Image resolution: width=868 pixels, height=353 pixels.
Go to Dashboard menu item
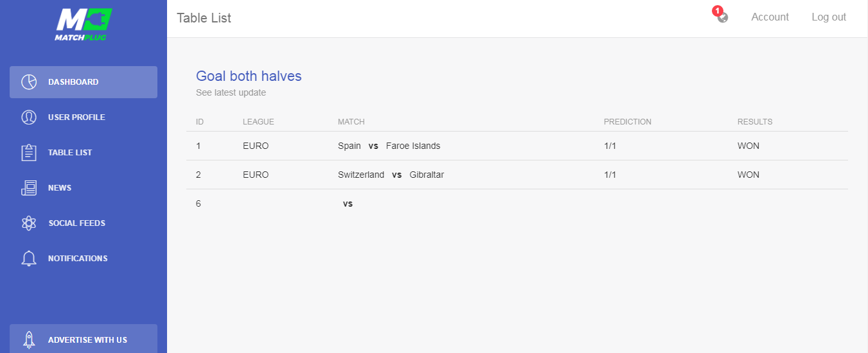coord(84,82)
